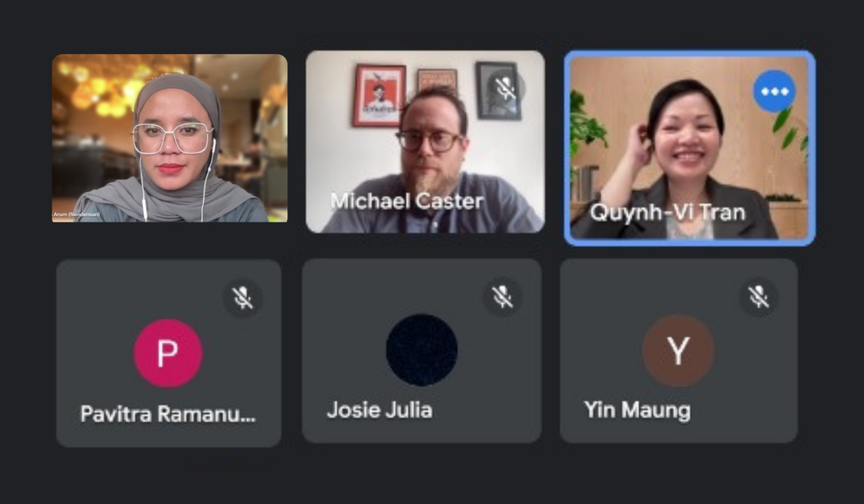
Task: Select Josie Julia's dark circular avatar
Action: pos(422,349)
